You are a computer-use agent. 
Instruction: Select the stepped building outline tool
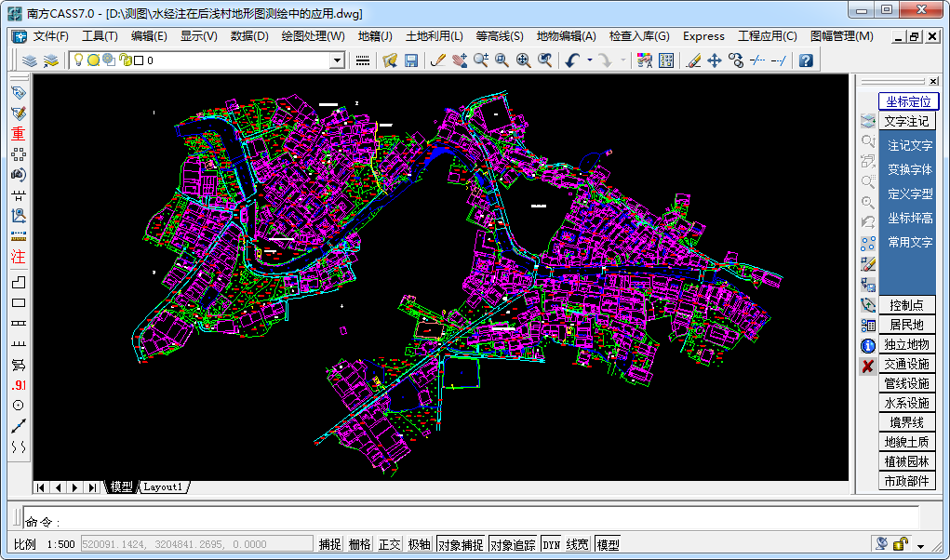click(19, 282)
